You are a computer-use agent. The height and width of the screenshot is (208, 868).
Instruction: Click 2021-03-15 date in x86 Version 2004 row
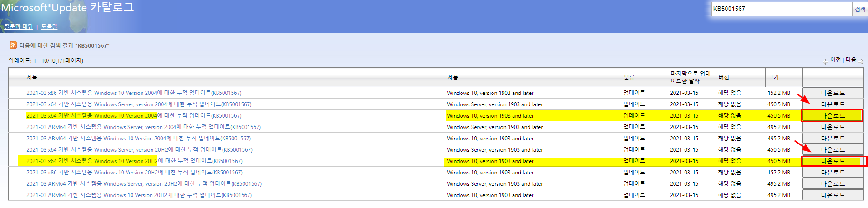point(684,93)
